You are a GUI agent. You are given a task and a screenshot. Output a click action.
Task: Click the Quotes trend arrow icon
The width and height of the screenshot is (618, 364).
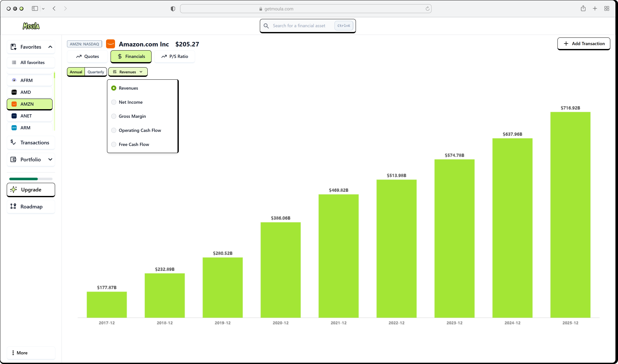pyautogui.click(x=79, y=56)
